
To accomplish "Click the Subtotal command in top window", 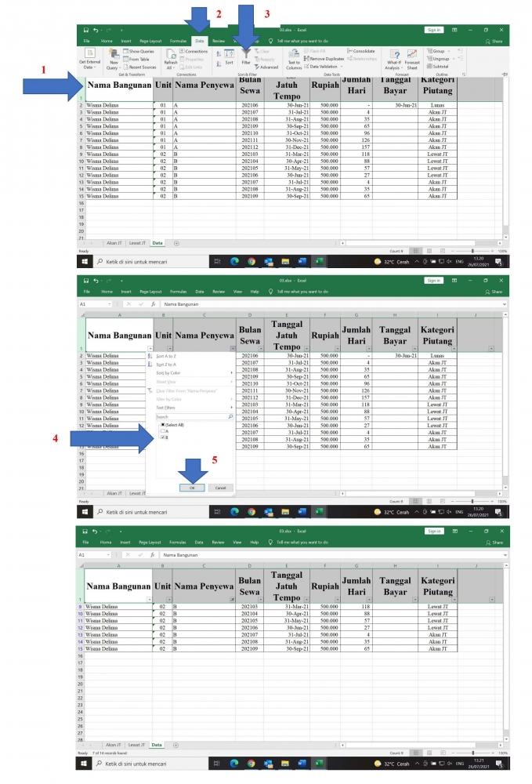I will coord(438,66).
